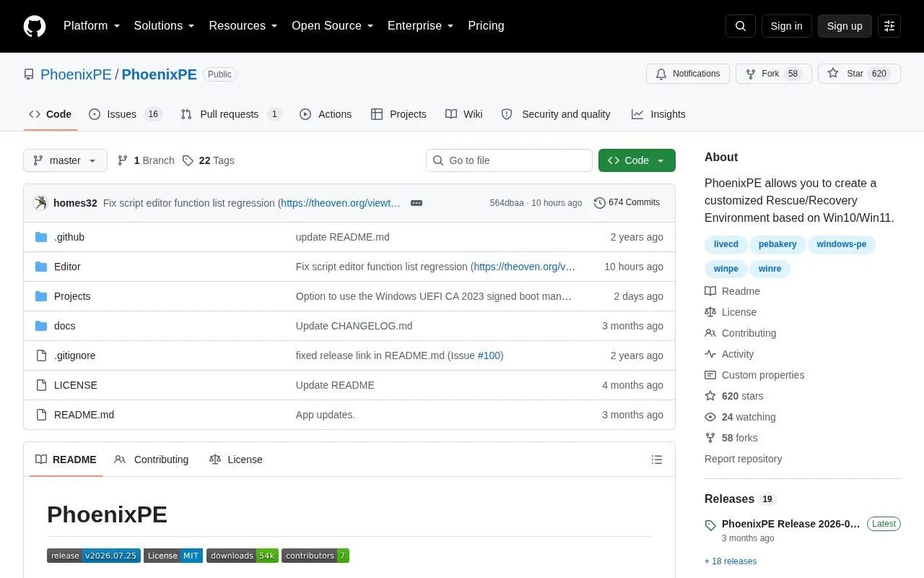Click the Sign in button

tap(786, 26)
